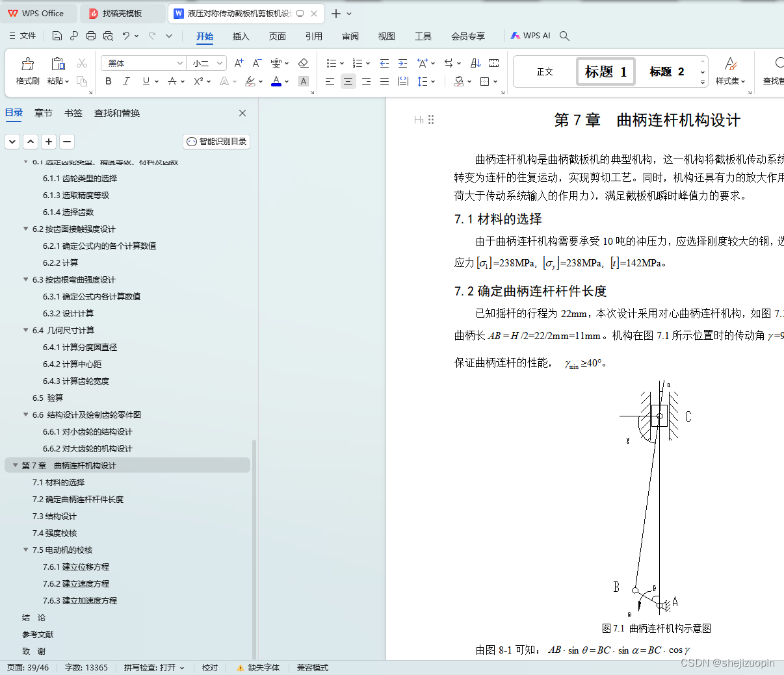This screenshot has width=784, height=675.
Task: Toggle Strikethrough formatting
Action: pyautogui.click(x=172, y=81)
